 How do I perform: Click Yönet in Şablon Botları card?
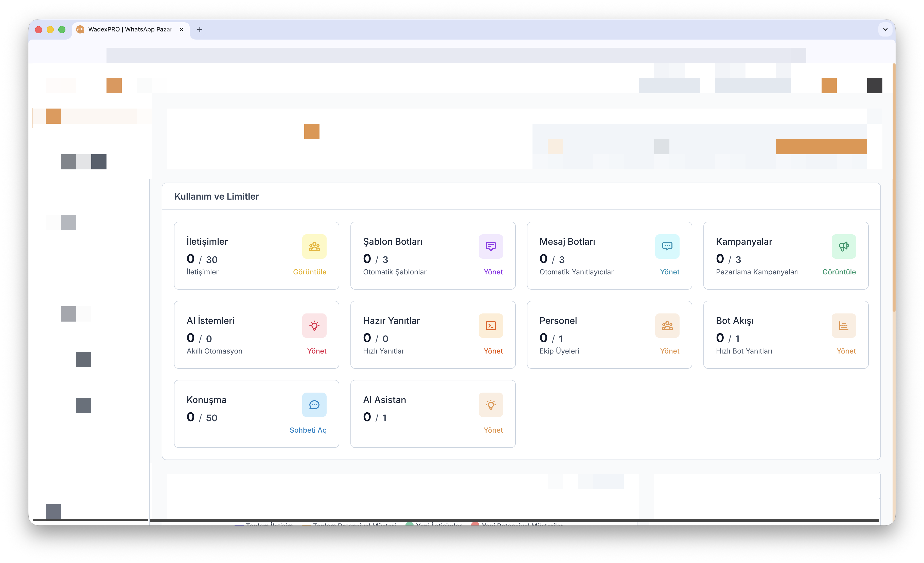tap(493, 272)
